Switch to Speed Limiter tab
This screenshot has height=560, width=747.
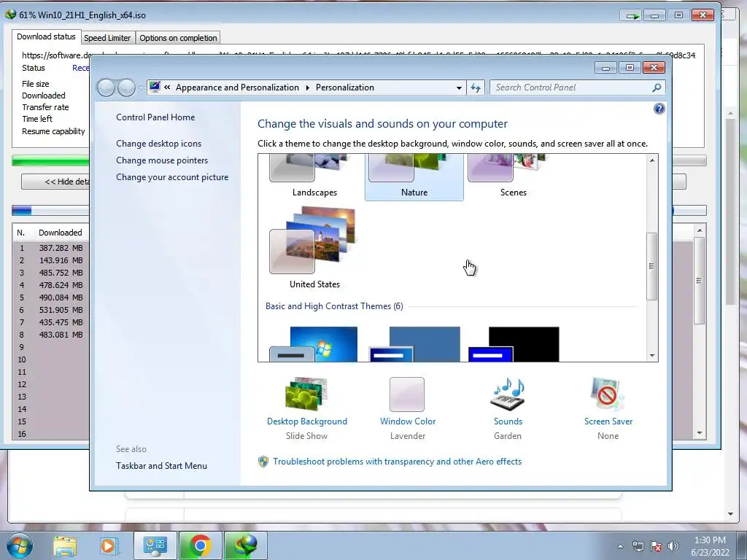(107, 38)
